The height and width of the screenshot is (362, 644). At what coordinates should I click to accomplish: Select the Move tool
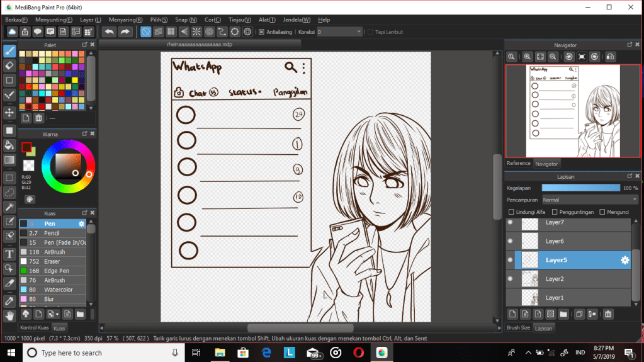pyautogui.click(x=9, y=113)
